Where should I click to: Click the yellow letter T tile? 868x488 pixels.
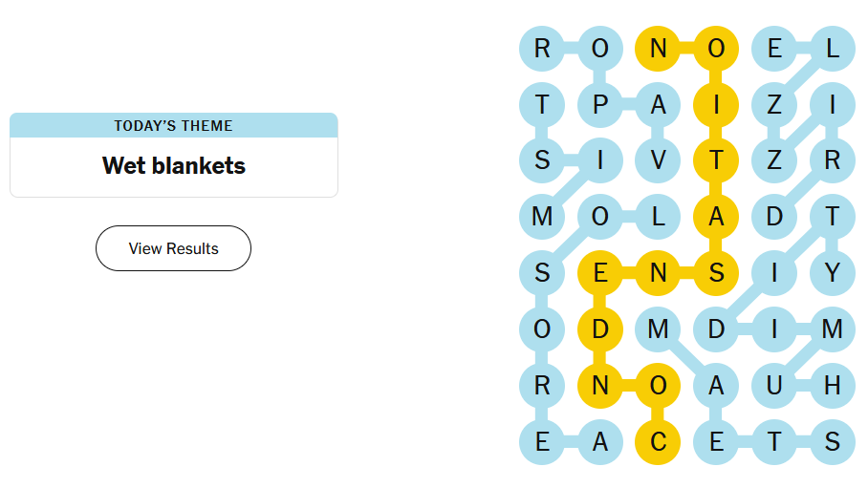pos(716,160)
